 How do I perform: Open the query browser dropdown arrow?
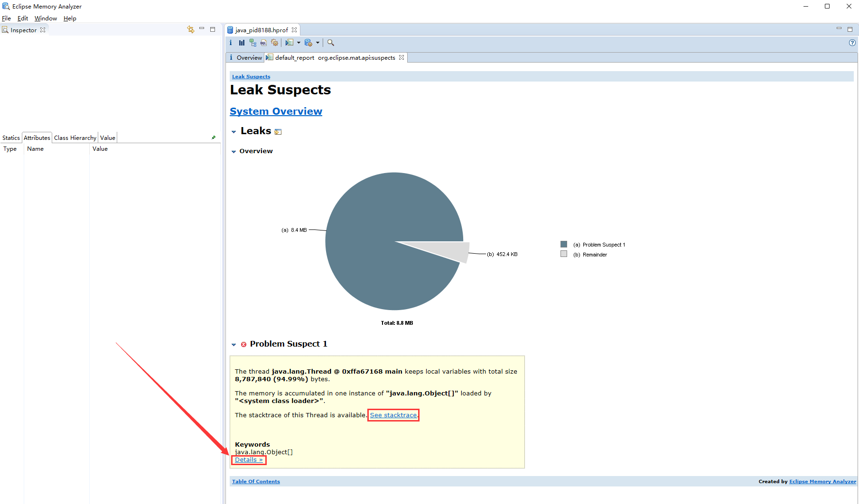317,43
